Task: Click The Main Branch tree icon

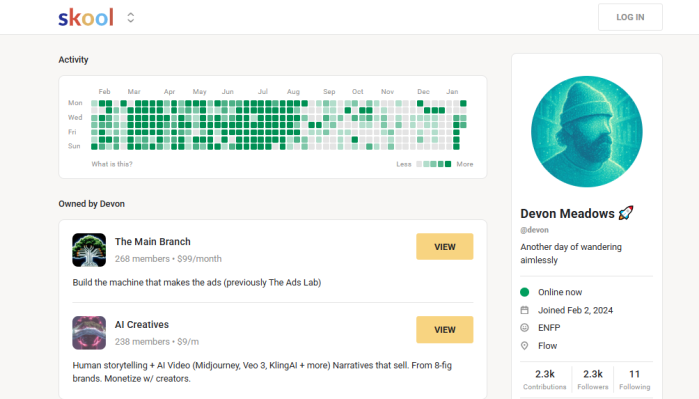Action: coord(89,250)
